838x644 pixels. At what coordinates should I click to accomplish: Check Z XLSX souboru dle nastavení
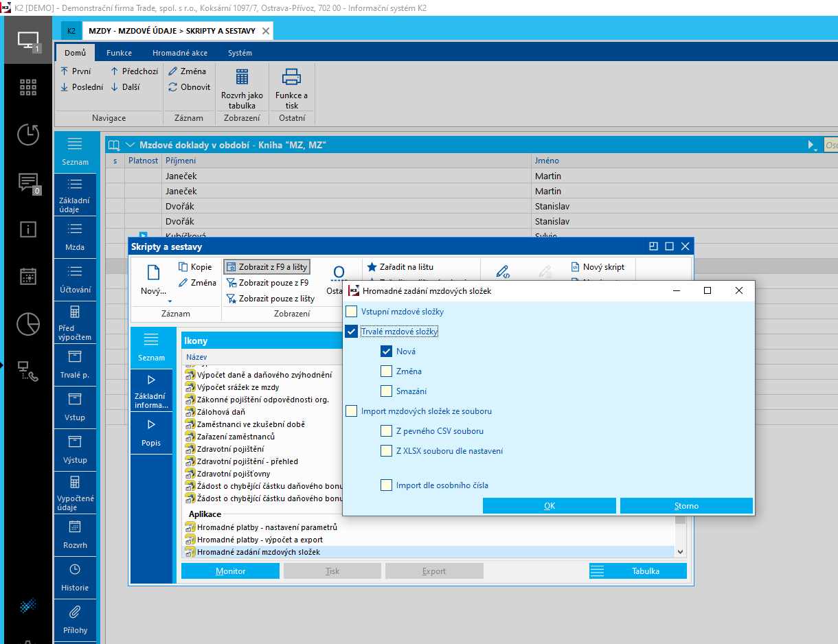(x=386, y=451)
